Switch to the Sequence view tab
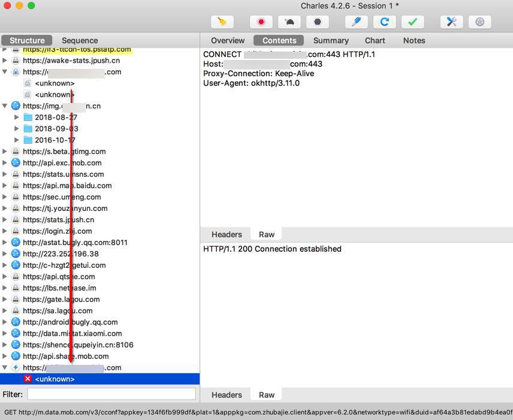Viewport: 513px width, 420px height. 80,40
